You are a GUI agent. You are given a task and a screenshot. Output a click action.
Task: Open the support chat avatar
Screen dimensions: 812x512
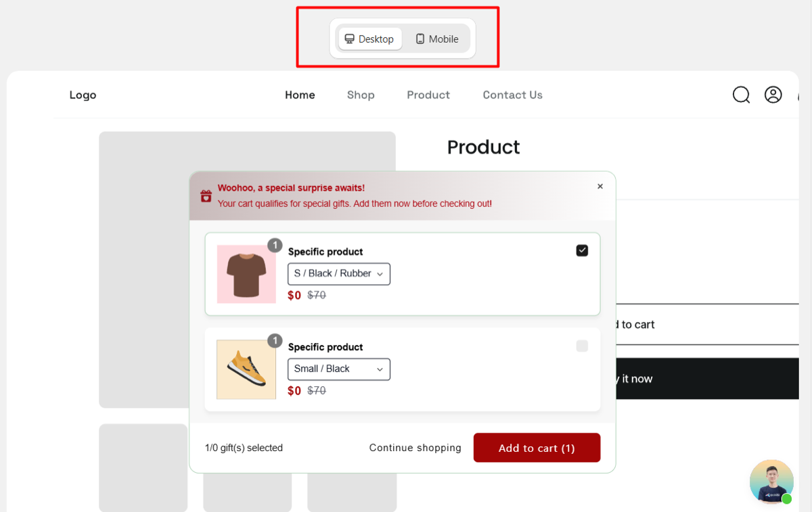(771, 482)
